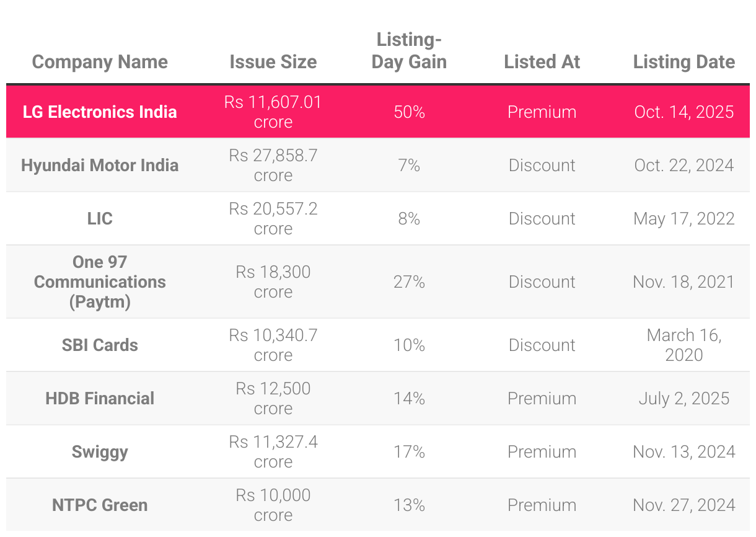Click the Swiggy company name cell

(100, 451)
